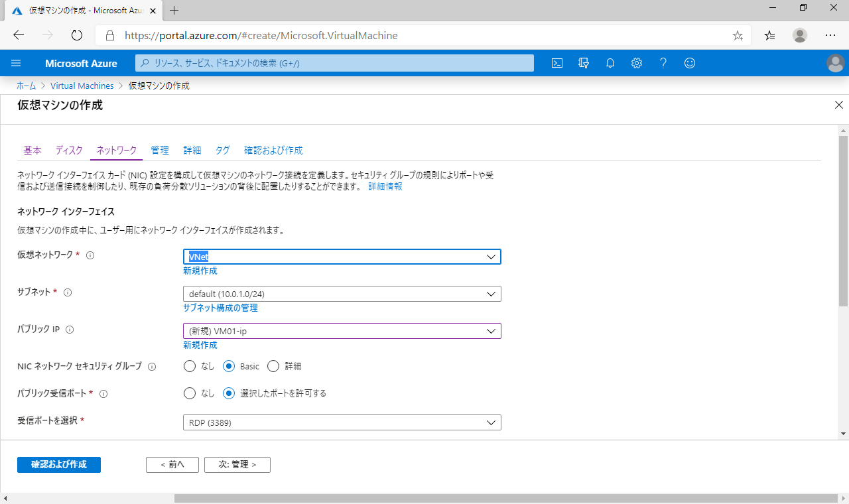Switch to the 確認および作成 tab

click(273, 151)
